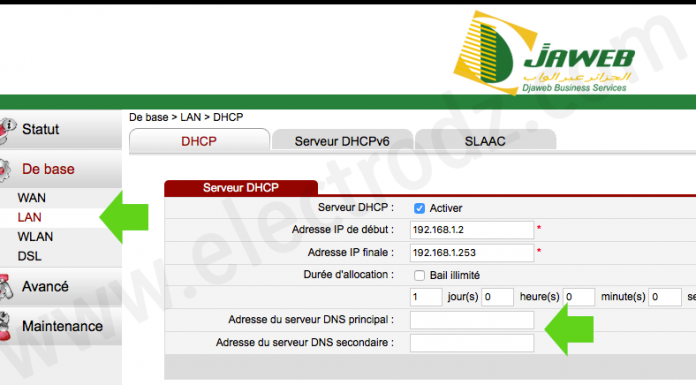This screenshot has width=696, height=385.
Task: Select the DHCP tab
Action: tap(199, 141)
